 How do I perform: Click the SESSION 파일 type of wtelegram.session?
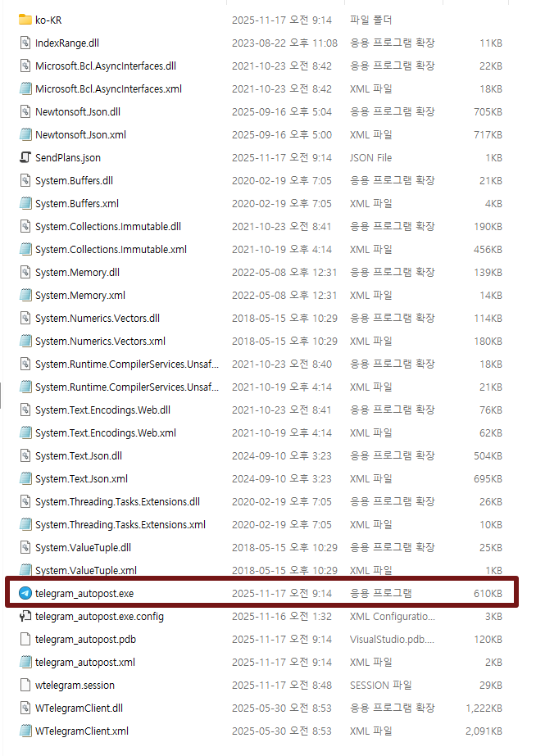(380, 685)
